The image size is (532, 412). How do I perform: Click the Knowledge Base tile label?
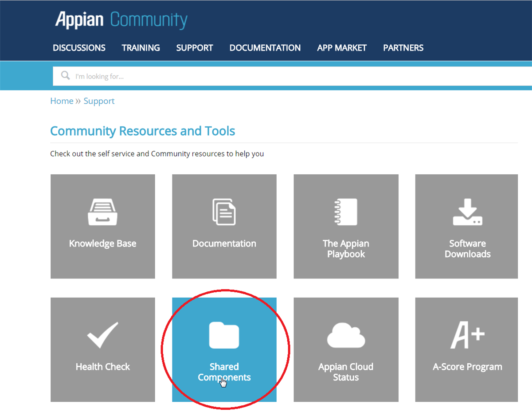(x=102, y=243)
